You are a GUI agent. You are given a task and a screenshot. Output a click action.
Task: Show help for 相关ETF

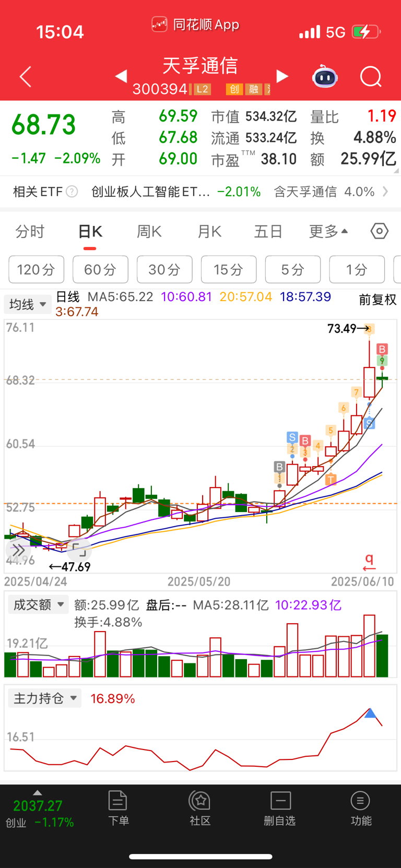pos(72,192)
